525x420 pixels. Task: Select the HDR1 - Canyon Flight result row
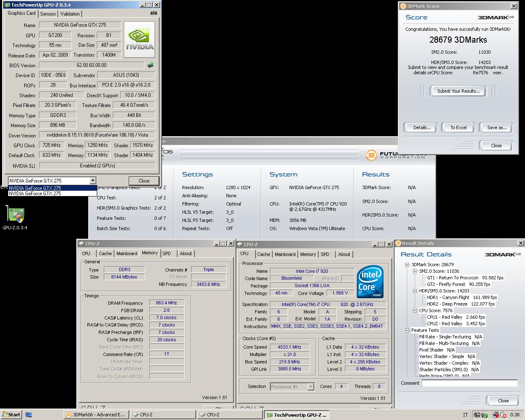pos(462,297)
